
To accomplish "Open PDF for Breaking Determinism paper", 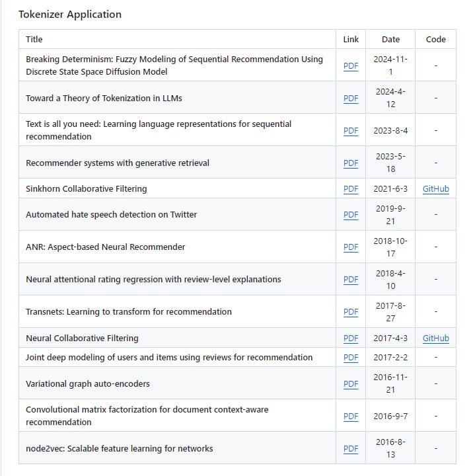I will [351, 65].
